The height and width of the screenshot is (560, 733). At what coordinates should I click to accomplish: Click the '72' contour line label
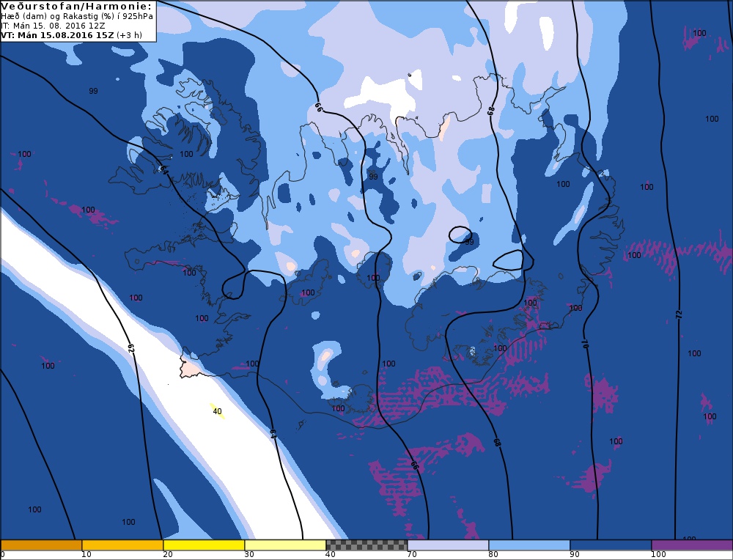679,315
